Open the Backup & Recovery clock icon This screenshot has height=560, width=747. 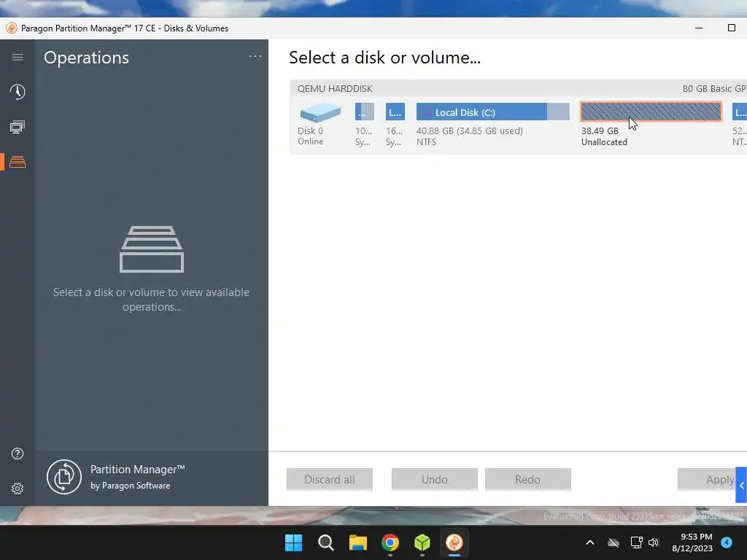[x=18, y=91]
